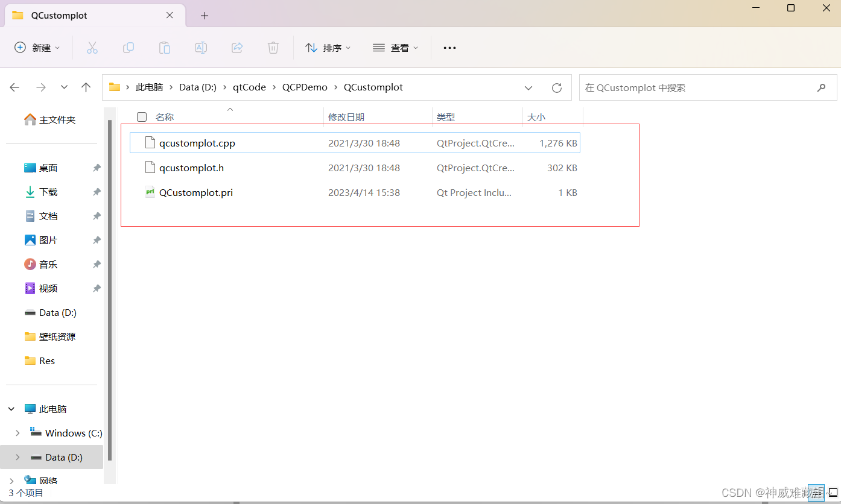Click qtCode in the address breadcrumb
This screenshot has width=841, height=504.
[249, 87]
